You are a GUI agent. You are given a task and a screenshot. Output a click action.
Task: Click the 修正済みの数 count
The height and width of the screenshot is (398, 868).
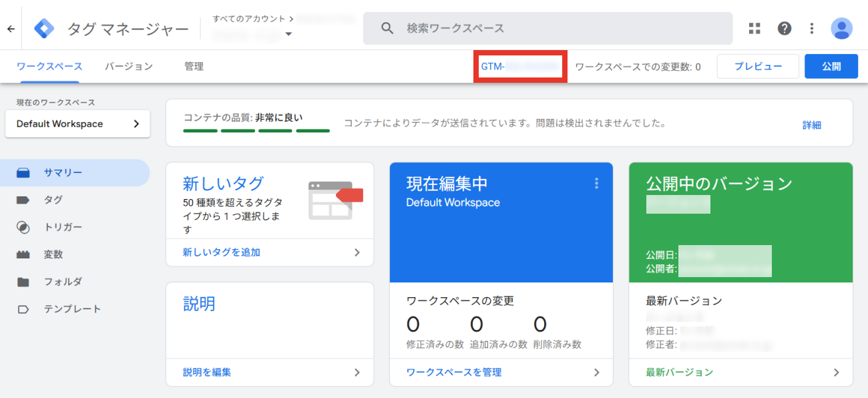[413, 325]
